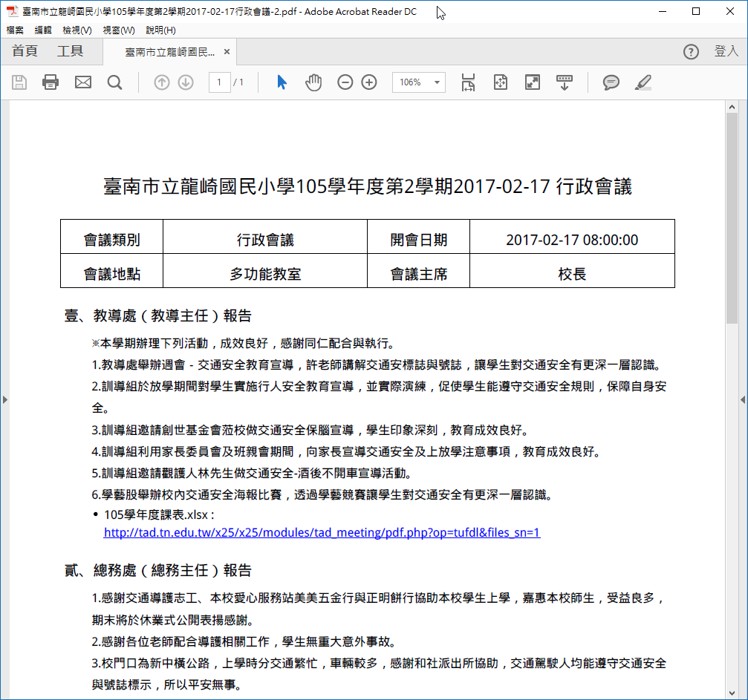This screenshot has height=700, width=748.
Task: Open the 檔案 menu
Action: point(15,30)
